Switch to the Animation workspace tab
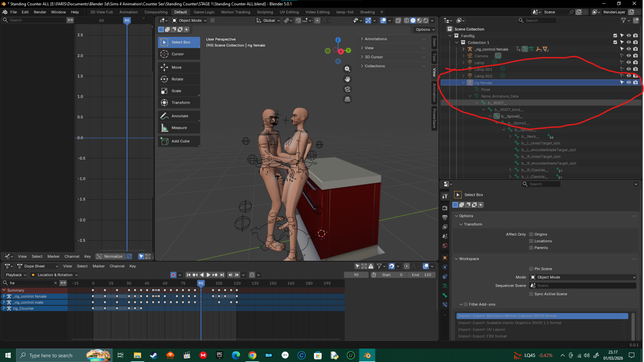Viewport: 644px width, 362px height. (128, 12)
